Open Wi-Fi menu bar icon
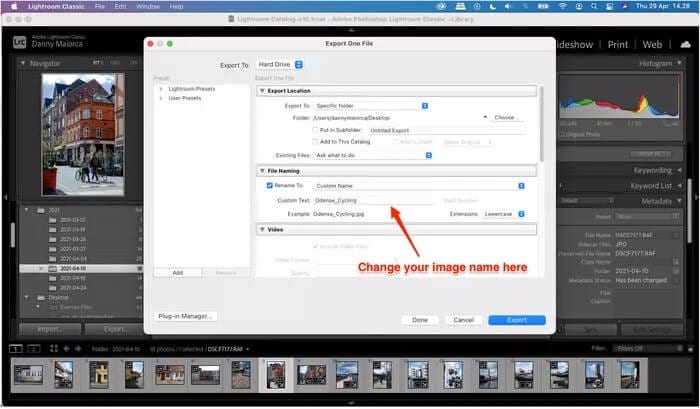Viewport: 700px width, 409px height. [562, 6]
